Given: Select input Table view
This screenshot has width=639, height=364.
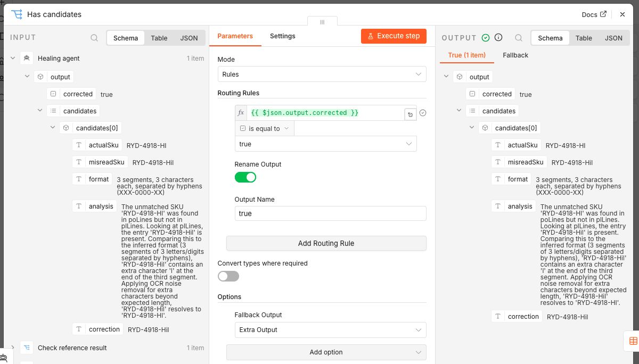Looking at the screenshot, I should [x=159, y=38].
